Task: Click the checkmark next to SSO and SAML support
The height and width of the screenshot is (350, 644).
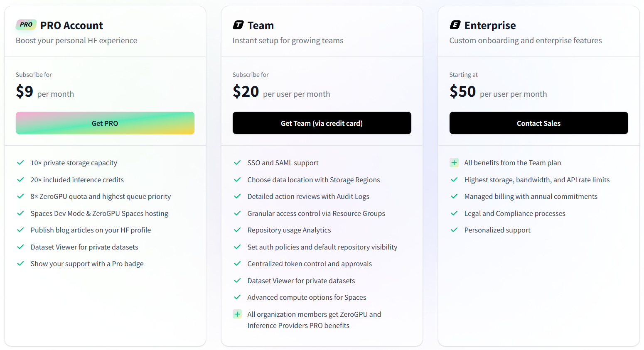Action: 237,163
